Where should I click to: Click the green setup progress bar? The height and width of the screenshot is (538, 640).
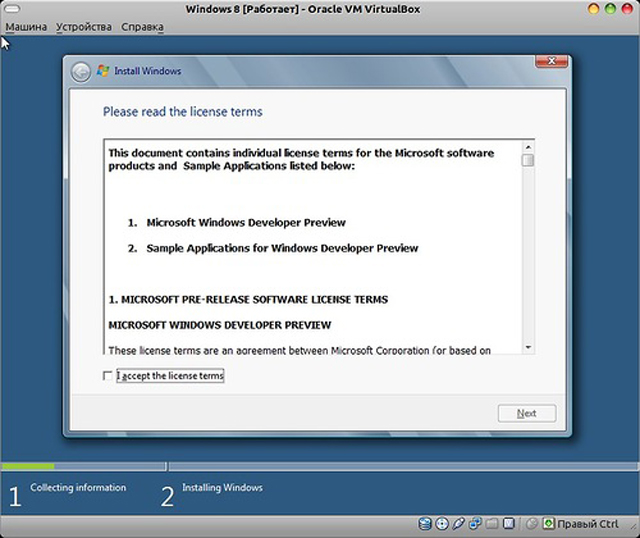coord(28,466)
